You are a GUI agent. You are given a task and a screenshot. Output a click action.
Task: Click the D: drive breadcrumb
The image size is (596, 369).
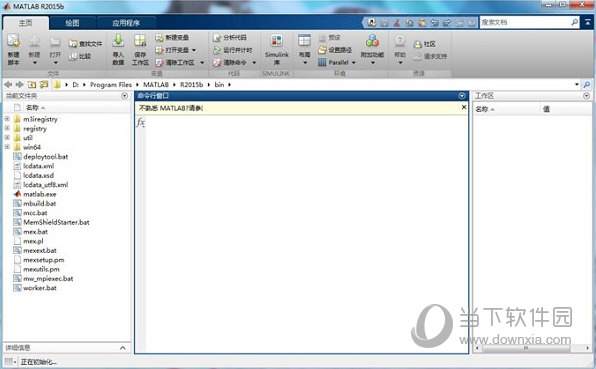click(76, 85)
